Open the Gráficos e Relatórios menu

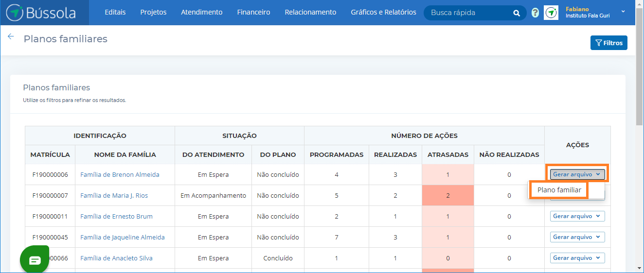coord(384,12)
